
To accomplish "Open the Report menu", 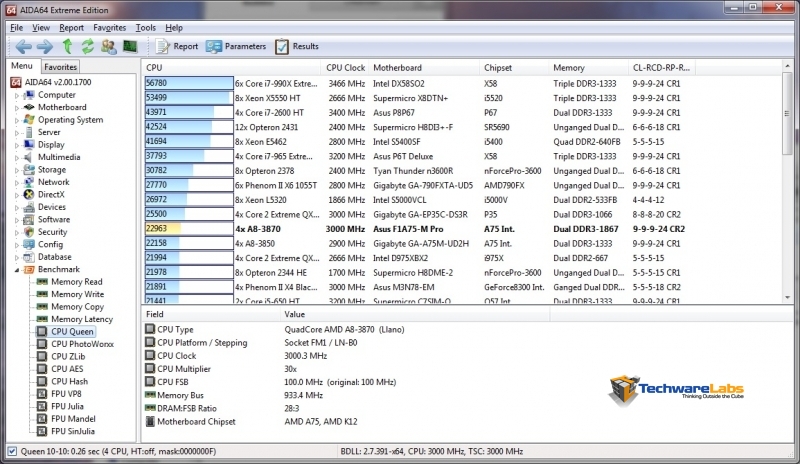I will 71,28.
